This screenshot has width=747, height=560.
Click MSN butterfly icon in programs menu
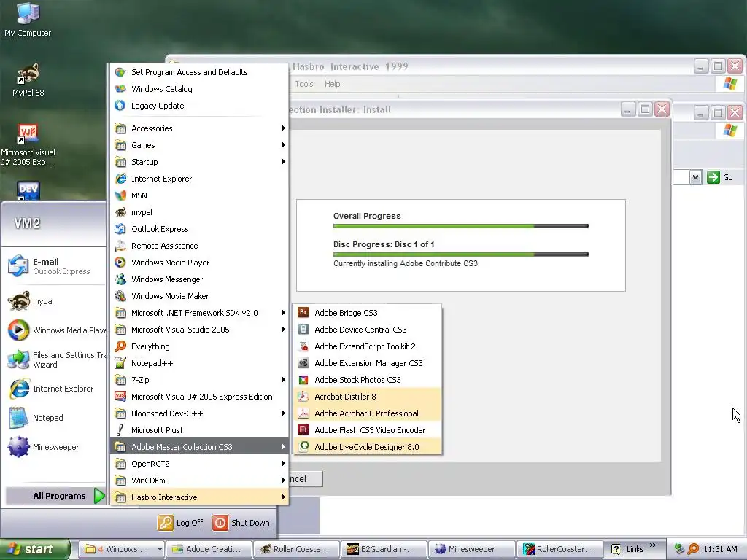[120, 195]
